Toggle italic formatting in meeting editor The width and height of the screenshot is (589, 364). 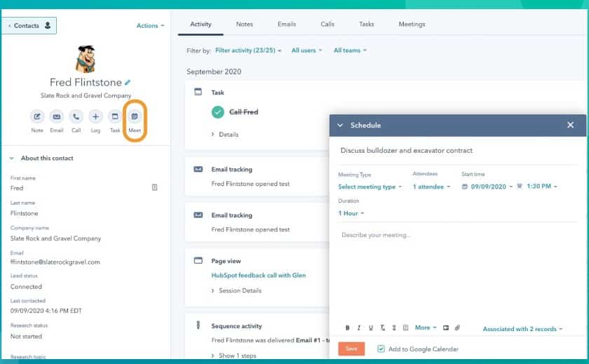359,328
